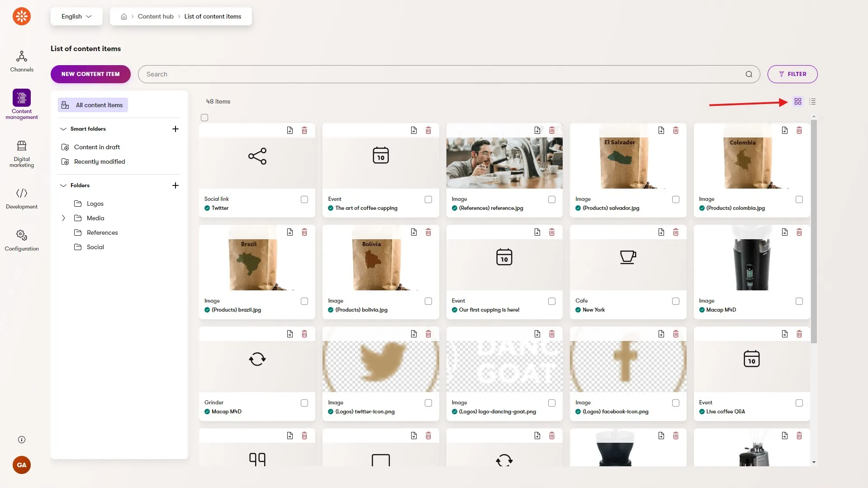Screen dimensions: 868x488
Task: Click the Xperience logo icon
Action: [x=22, y=16]
